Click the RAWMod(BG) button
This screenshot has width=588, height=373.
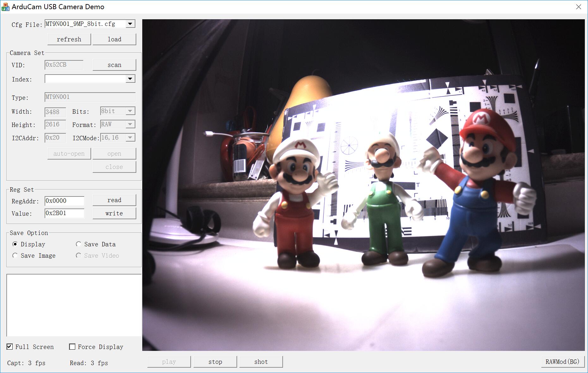click(563, 362)
